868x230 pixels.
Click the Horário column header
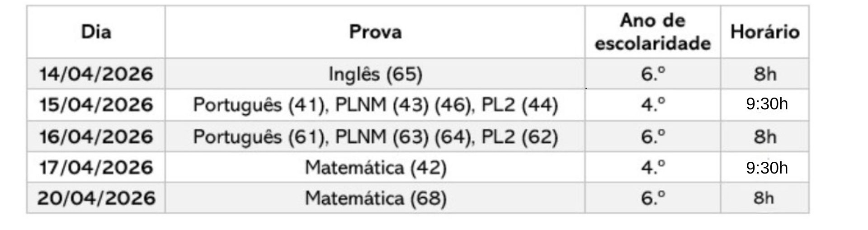click(x=764, y=32)
